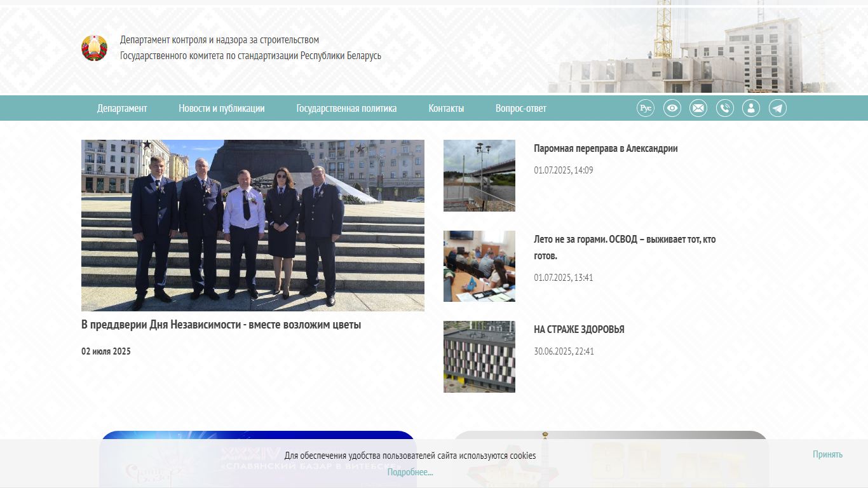Open main news photo of officials
Image resolution: width=868 pixels, height=488 pixels.
tap(253, 226)
